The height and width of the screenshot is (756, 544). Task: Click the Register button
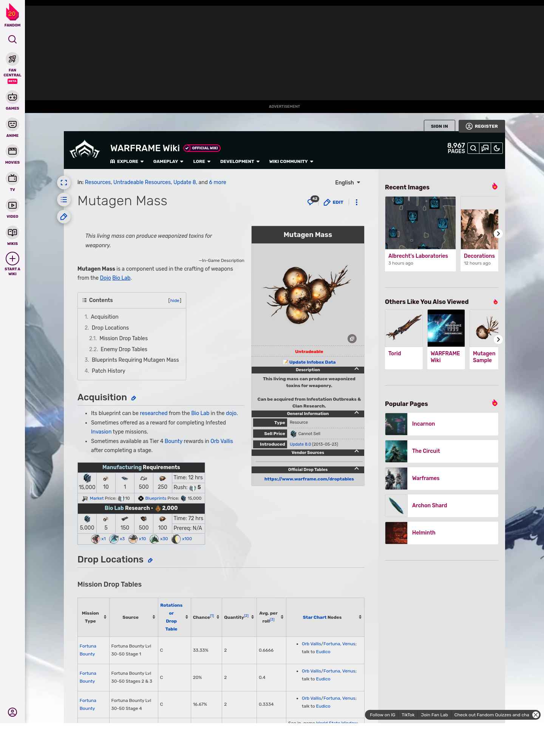(482, 126)
